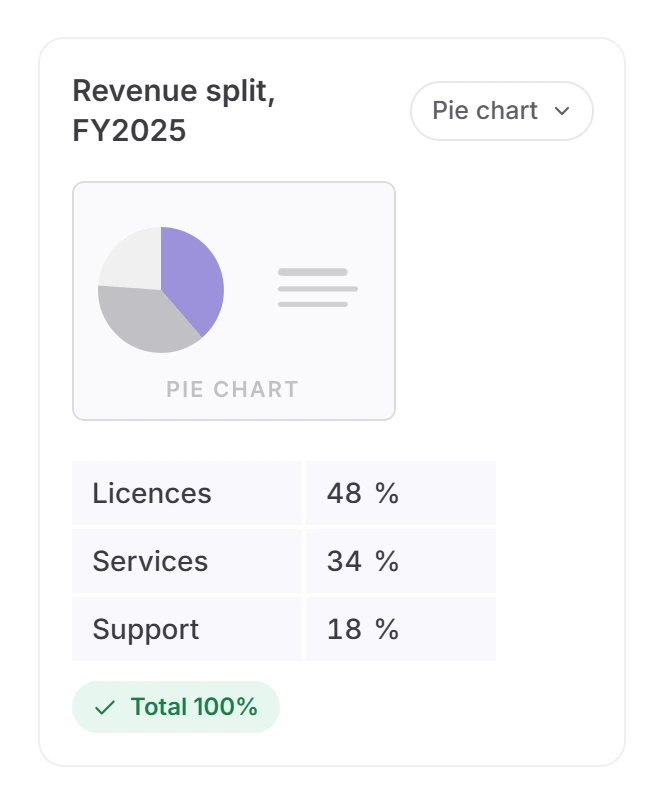Click the PIE CHART caption text
The height and width of the screenshot is (806, 664).
pos(232,389)
